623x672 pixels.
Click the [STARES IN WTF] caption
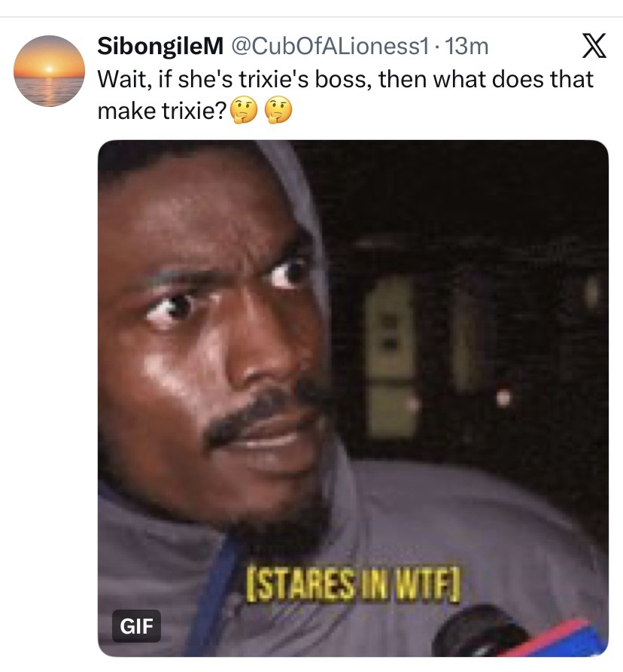[x=353, y=583]
